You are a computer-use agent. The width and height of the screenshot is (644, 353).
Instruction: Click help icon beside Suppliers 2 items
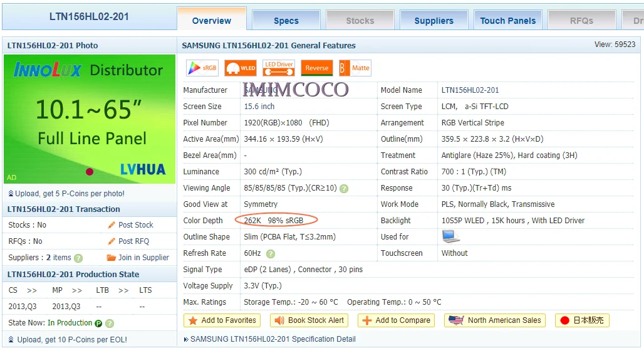click(x=78, y=258)
